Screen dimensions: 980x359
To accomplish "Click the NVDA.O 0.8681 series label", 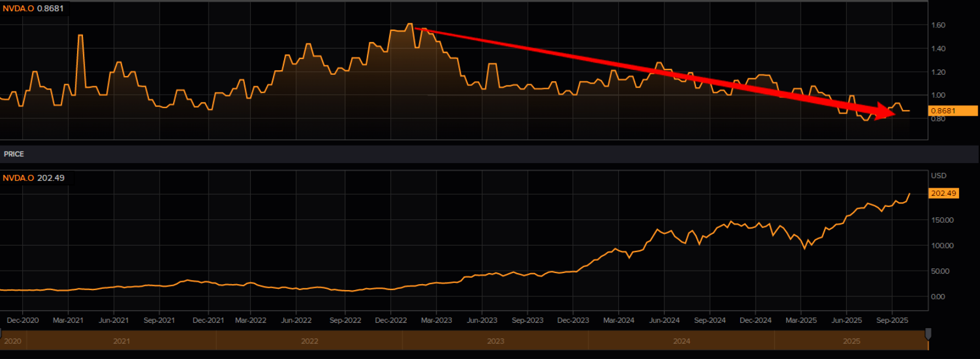I will point(33,9).
